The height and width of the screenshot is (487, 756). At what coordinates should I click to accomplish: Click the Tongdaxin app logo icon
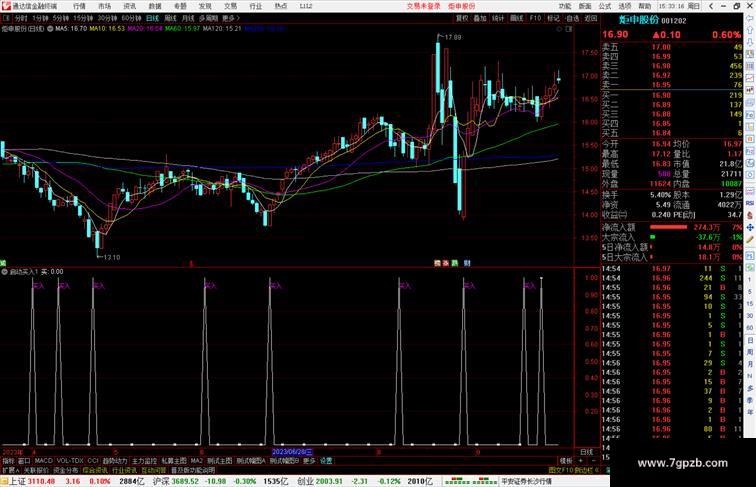6,6
